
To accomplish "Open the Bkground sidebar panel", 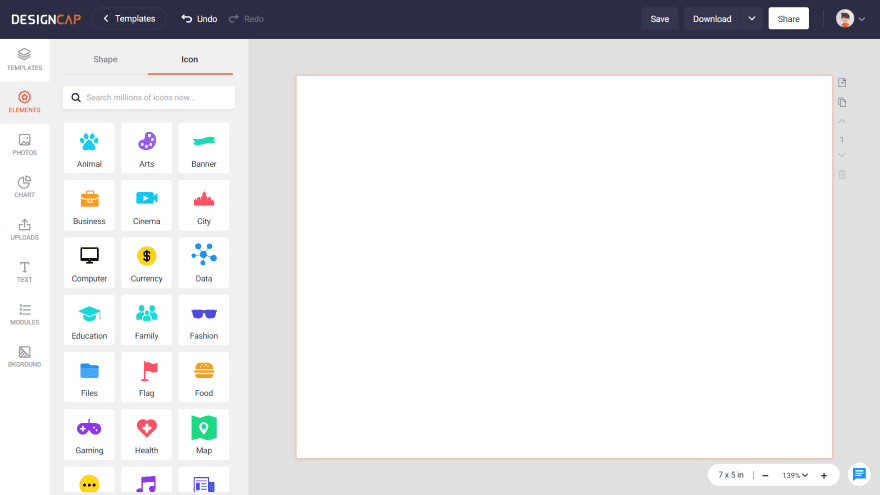I will coord(25,356).
